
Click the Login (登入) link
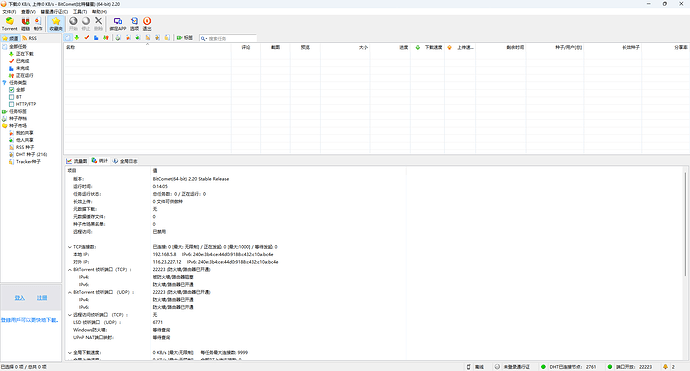point(20,298)
